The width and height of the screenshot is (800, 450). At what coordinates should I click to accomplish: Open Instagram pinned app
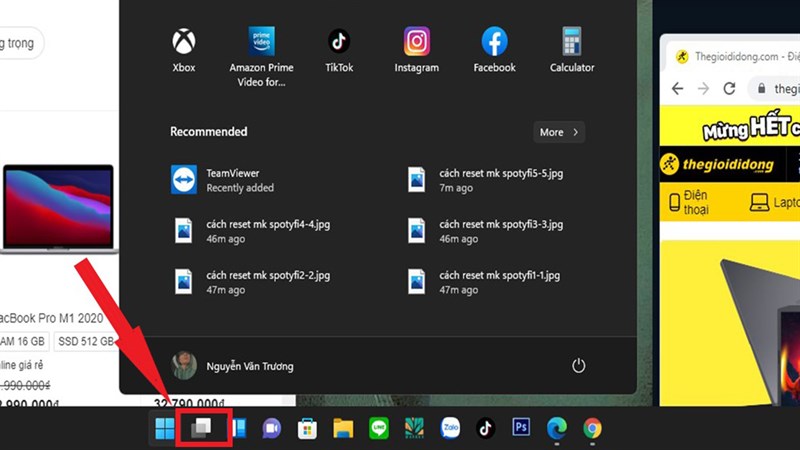click(x=416, y=50)
